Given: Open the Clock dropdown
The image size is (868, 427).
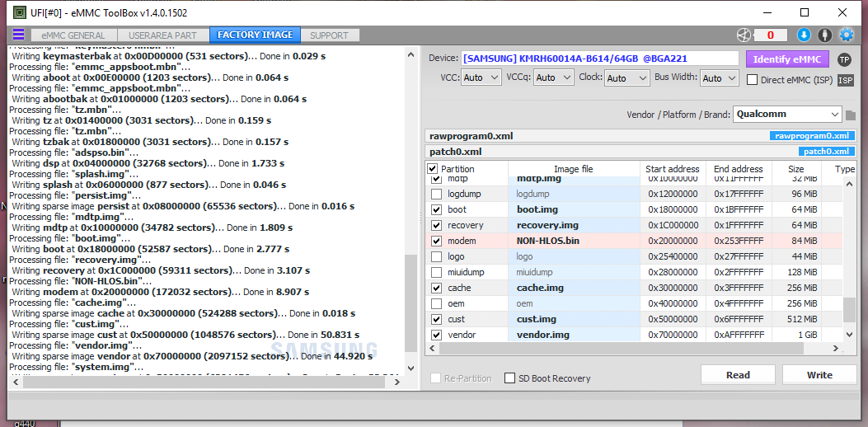Looking at the screenshot, I should (627, 78).
